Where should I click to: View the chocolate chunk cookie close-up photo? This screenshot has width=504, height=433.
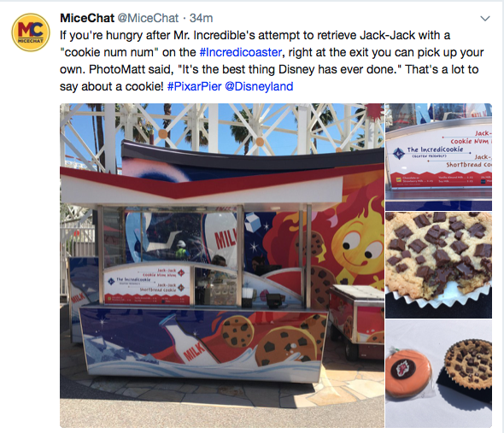(x=438, y=266)
